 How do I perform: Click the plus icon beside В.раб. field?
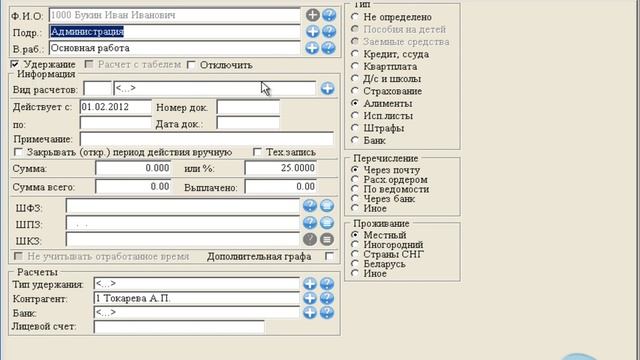coord(312,48)
